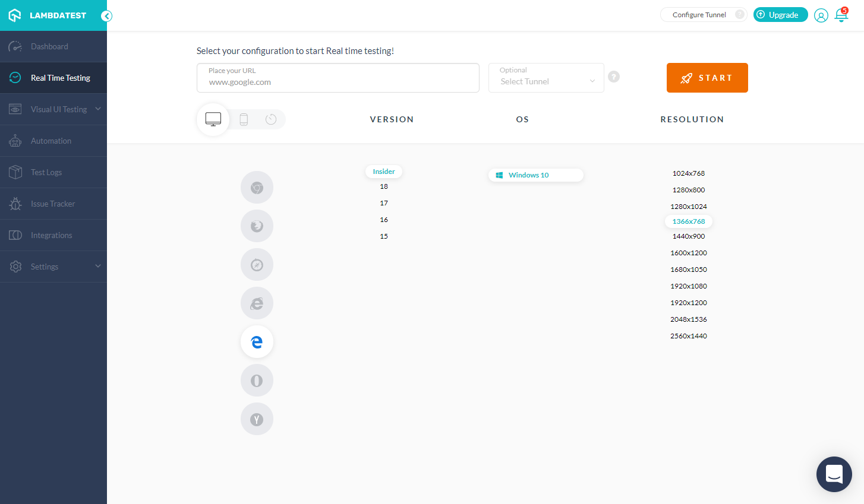Image resolution: width=864 pixels, height=504 pixels.
Task: Collapse the sidebar with the arrow button
Action: (106, 16)
